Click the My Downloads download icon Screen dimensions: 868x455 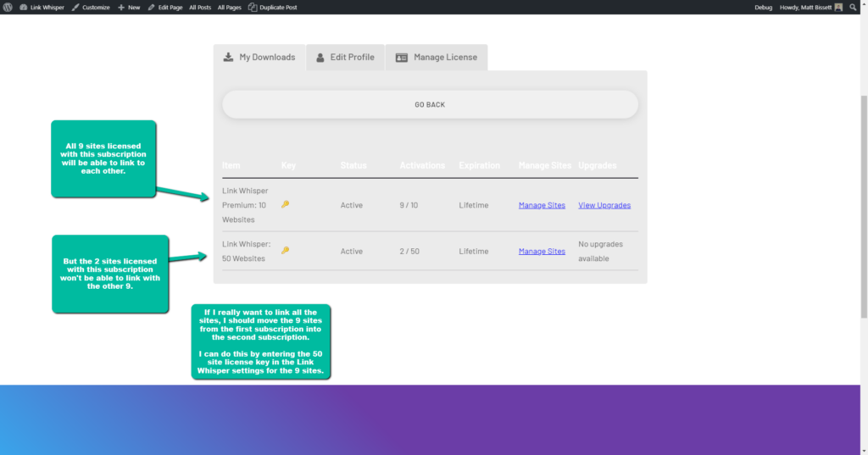(x=228, y=57)
